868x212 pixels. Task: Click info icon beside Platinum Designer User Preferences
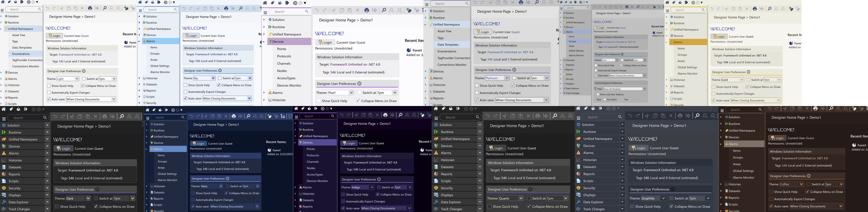point(514,70)
